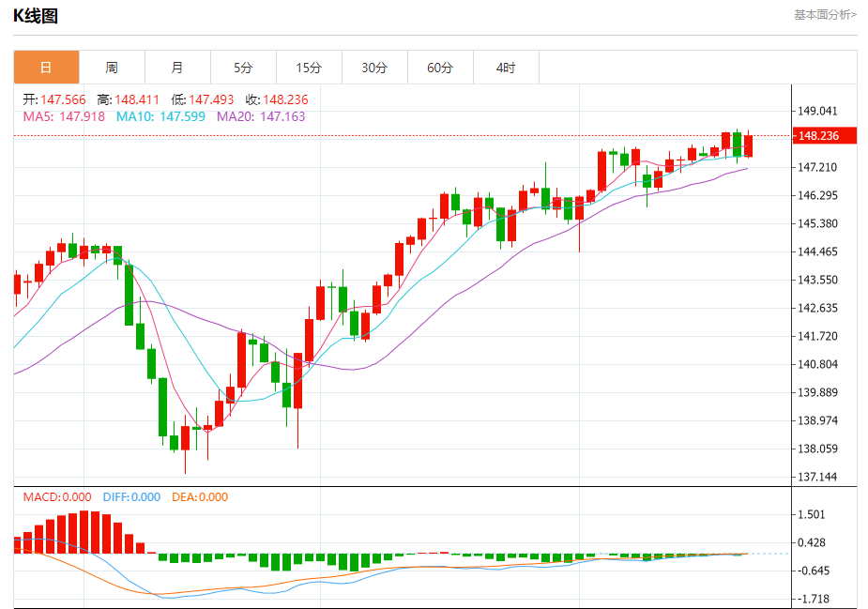Screen dimensions: 868x609
Task: Click the MA10: 147.599 indicator value
Action: 160,116
